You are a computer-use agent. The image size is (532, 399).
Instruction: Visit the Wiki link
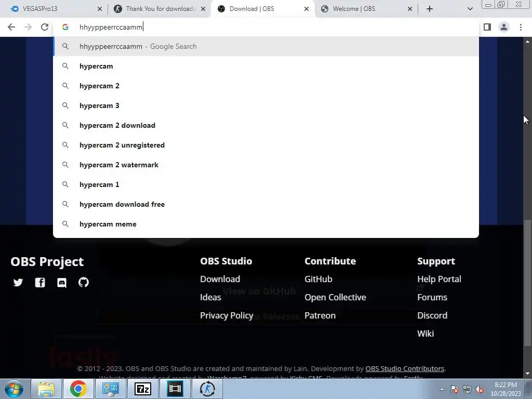pos(425,334)
